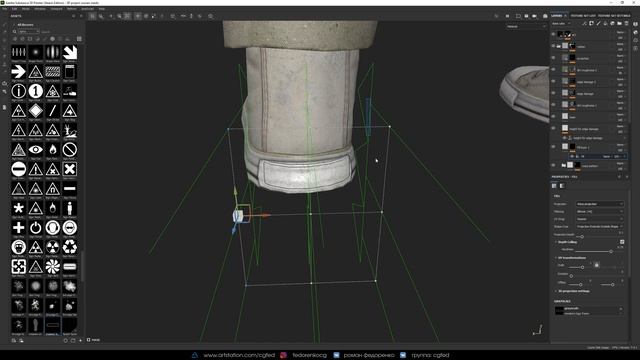This screenshot has width=640, height=360.
Task: Add a paint layer with brush icon
Action: coord(598,24)
